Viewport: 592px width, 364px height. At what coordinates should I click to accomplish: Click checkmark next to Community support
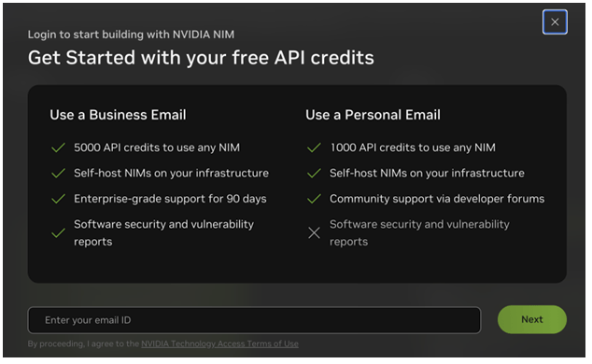pyautogui.click(x=314, y=199)
